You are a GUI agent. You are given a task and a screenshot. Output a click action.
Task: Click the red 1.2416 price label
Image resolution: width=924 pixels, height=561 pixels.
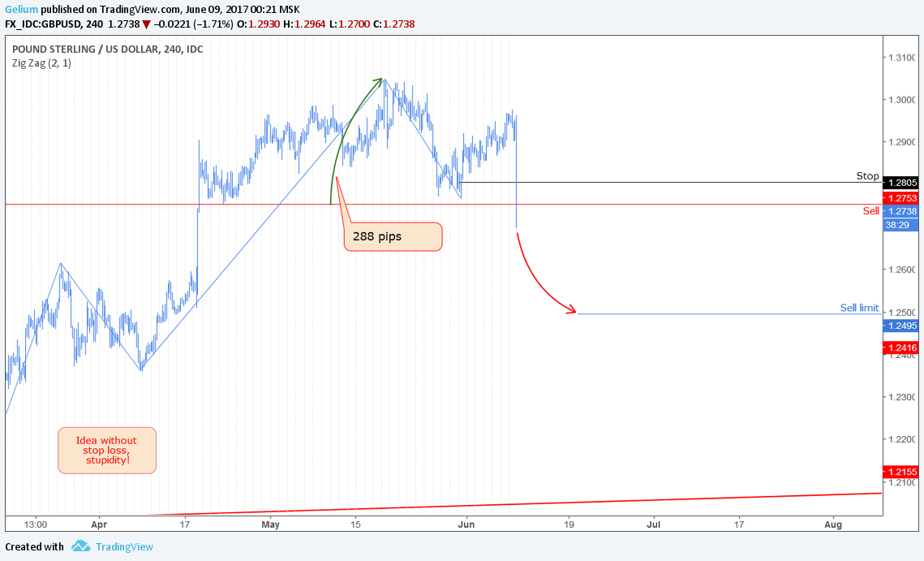[x=902, y=348]
